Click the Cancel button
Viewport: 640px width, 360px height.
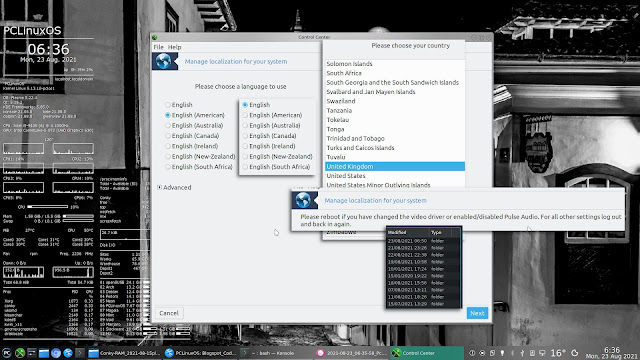pos(169,313)
